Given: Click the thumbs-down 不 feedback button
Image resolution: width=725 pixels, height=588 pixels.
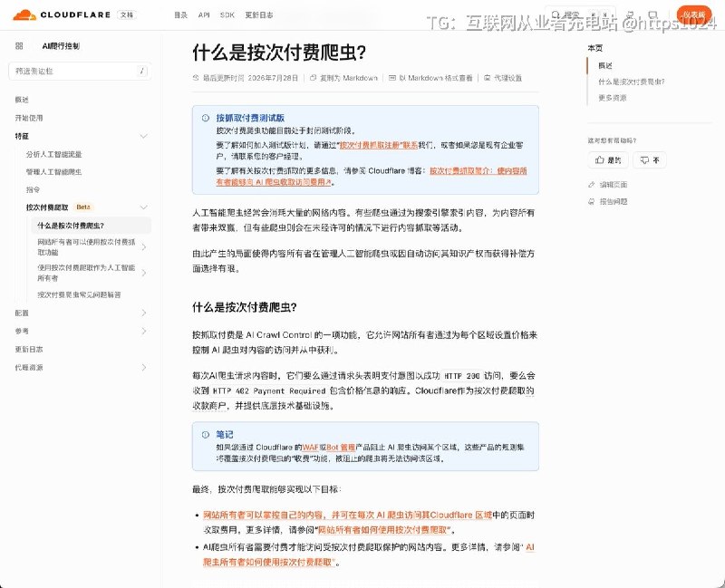Looking at the screenshot, I should pyautogui.click(x=649, y=160).
